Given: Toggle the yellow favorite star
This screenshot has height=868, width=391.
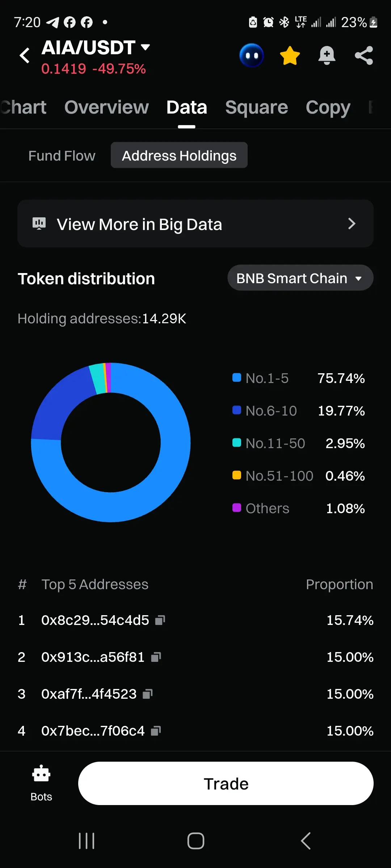Looking at the screenshot, I should [290, 56].
